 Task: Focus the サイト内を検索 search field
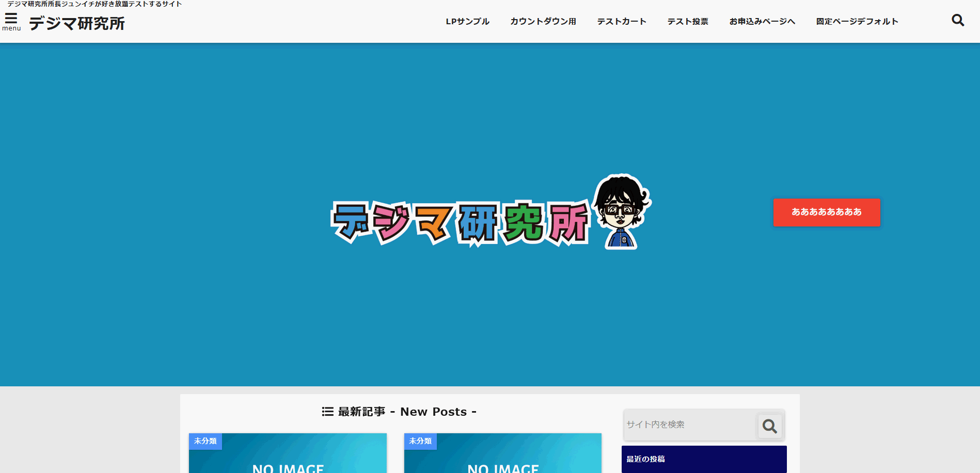point(689,425)
